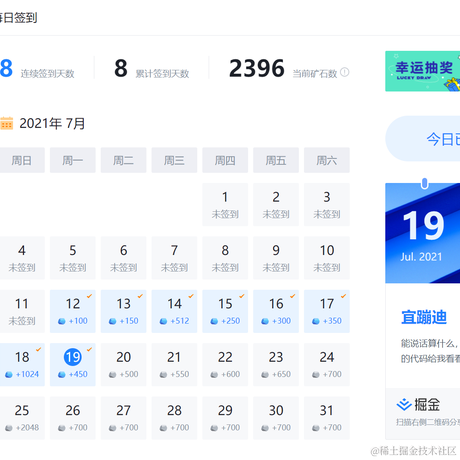460x460 pixels.
Task: Click the July 6 day cell
Action: [123, 258]
